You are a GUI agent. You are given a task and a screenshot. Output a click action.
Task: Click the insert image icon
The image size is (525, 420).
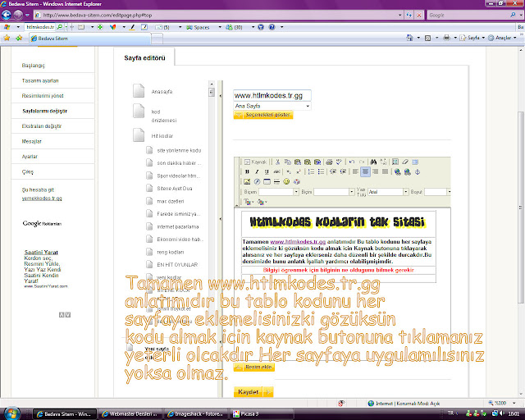coord(247,181)
